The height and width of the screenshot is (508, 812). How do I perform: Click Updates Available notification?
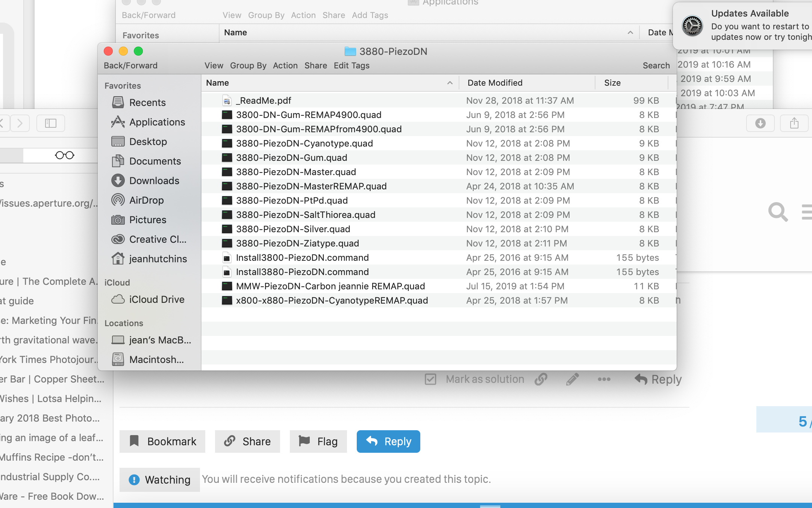(743, 26)
